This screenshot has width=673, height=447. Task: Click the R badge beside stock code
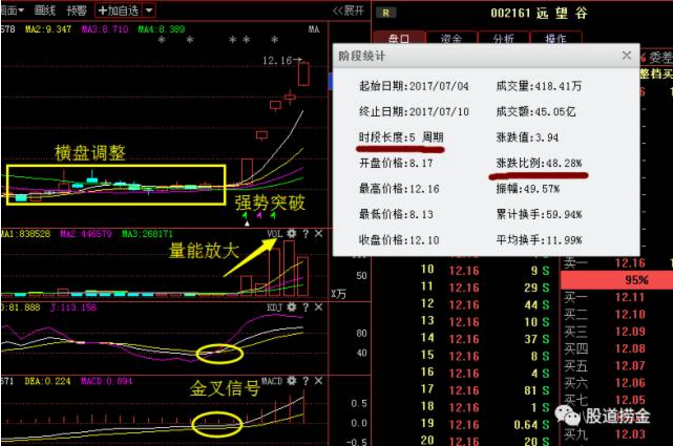pyautogui.click(x=388, y=13)
